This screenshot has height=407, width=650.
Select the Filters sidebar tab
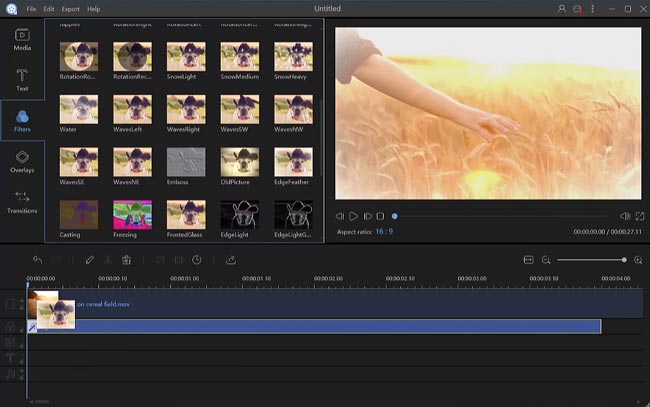22,121
